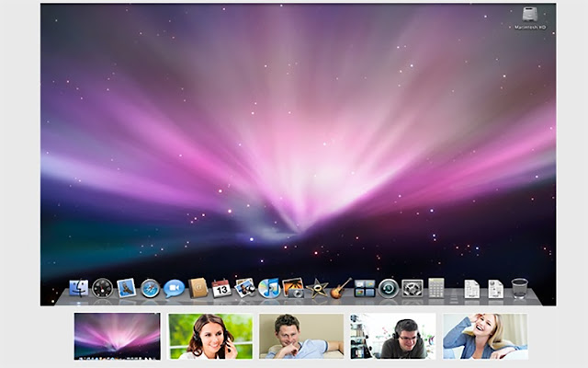
Task: Open iMovie star icon
Action: click(x=318, y=288)
